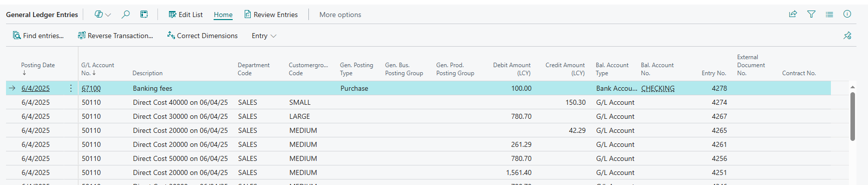Open More options menu
The height and width of the screenshot is (185, 868).
point(340,15)
